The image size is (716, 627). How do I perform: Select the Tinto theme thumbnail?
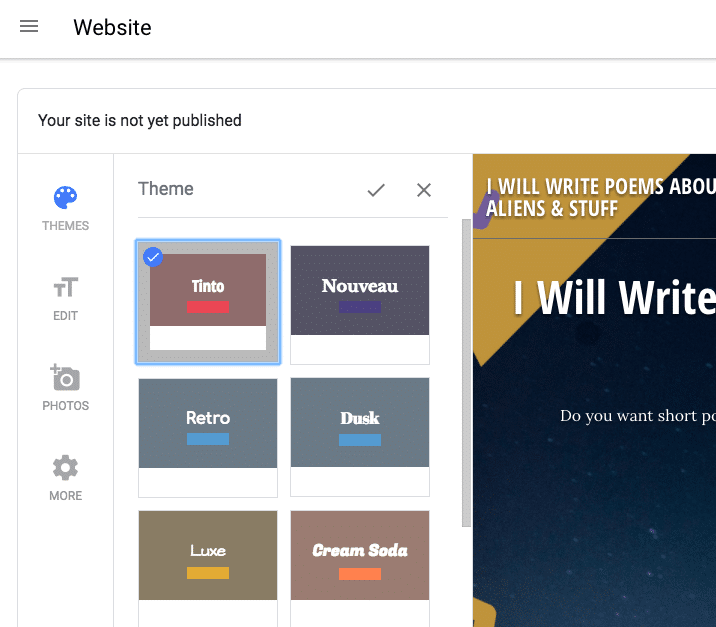[208, 302]
